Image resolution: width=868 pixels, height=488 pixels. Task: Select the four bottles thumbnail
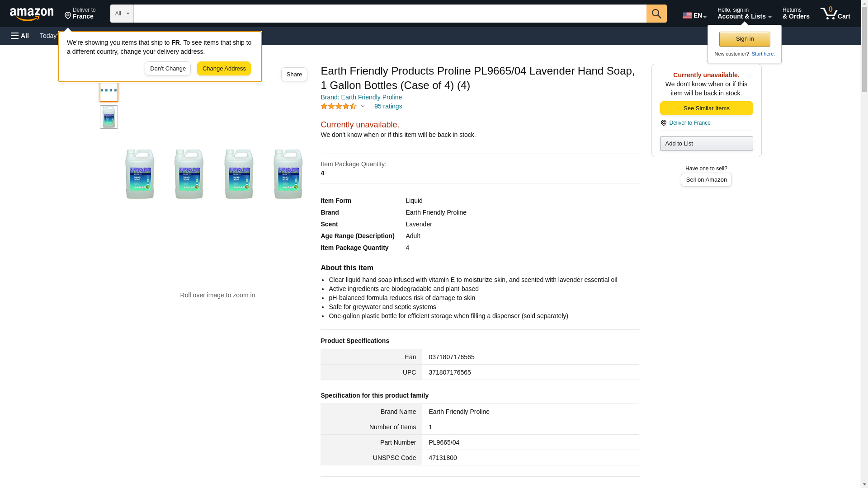pyautogui.click(x=108, y=91)
